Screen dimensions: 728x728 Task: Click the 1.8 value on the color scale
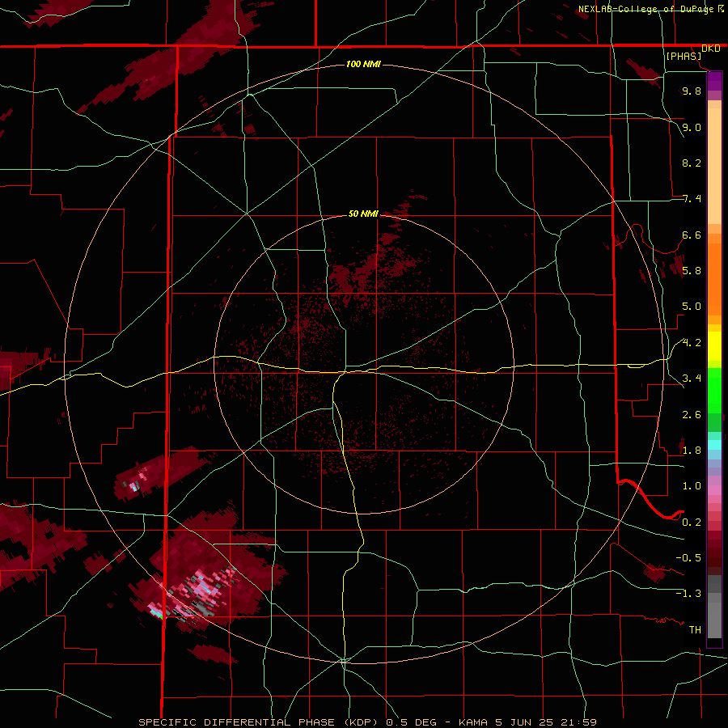tap(692, 451)
